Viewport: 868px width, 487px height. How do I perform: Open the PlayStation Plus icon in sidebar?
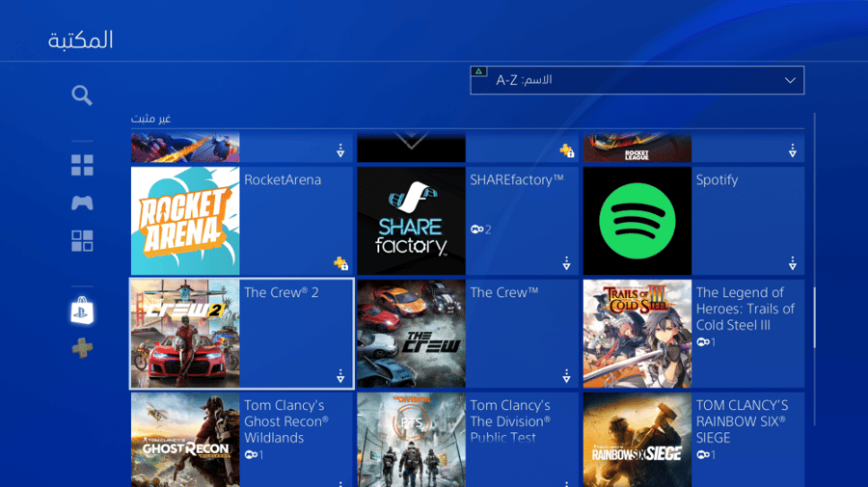[82, 348]
